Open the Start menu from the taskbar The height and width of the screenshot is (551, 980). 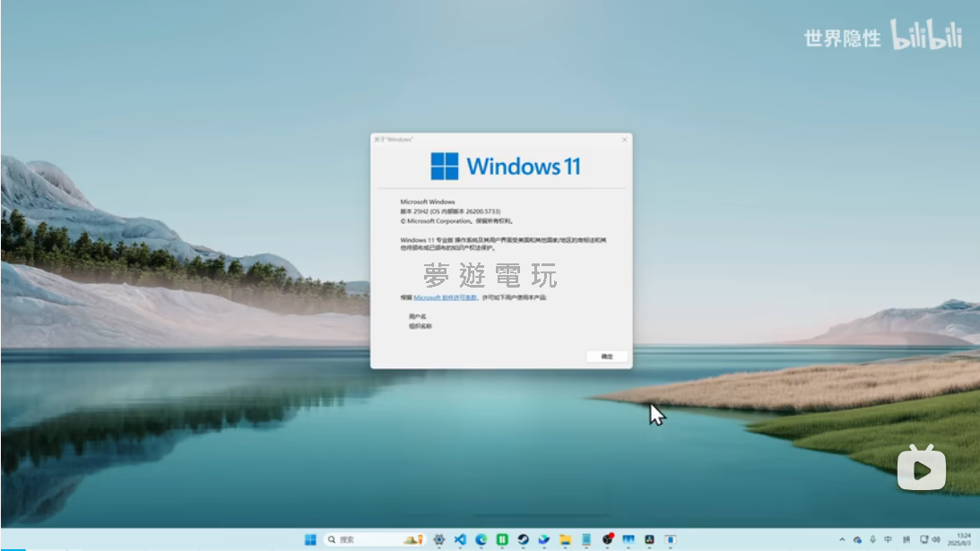pos(310,539)
